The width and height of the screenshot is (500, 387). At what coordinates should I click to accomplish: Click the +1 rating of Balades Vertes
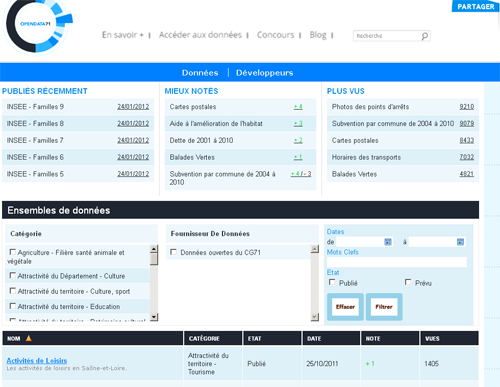(x=298, y=157)
